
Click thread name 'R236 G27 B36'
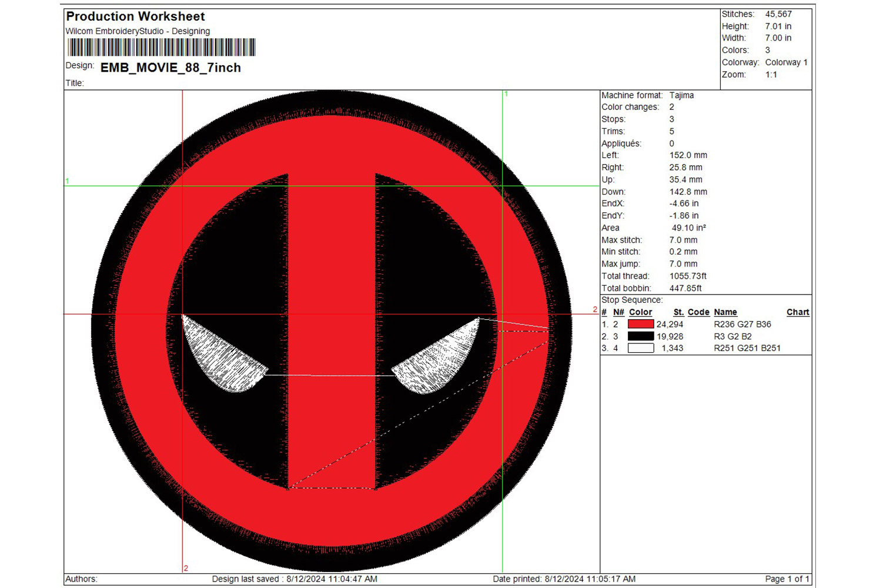[742, 324]
